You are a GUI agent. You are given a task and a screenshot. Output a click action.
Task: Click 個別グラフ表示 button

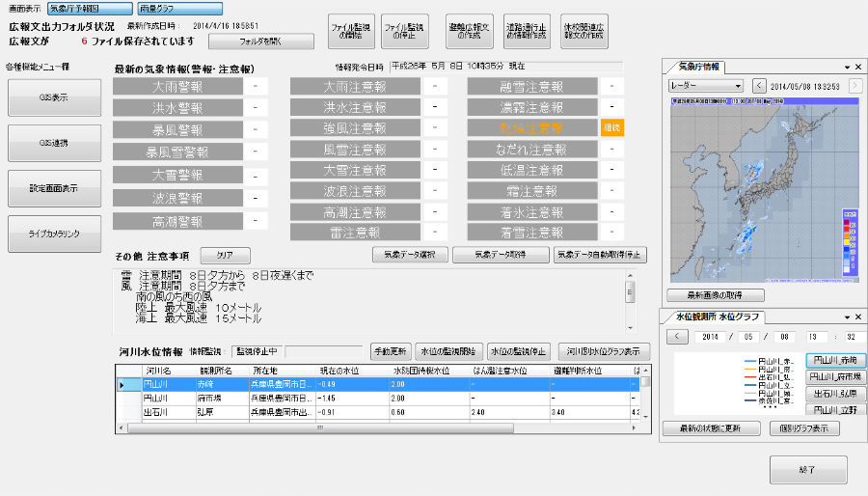pyautogui.click(x=804, y=428)
